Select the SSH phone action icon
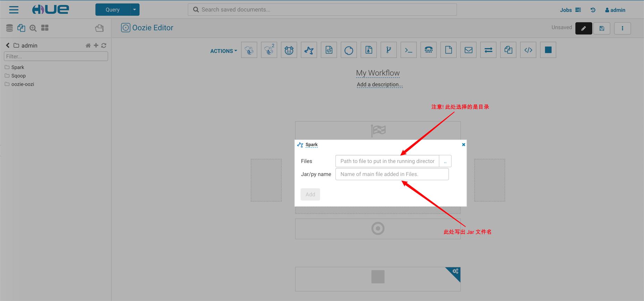This screenshot has height=301, width=644. tap(429, 50)
